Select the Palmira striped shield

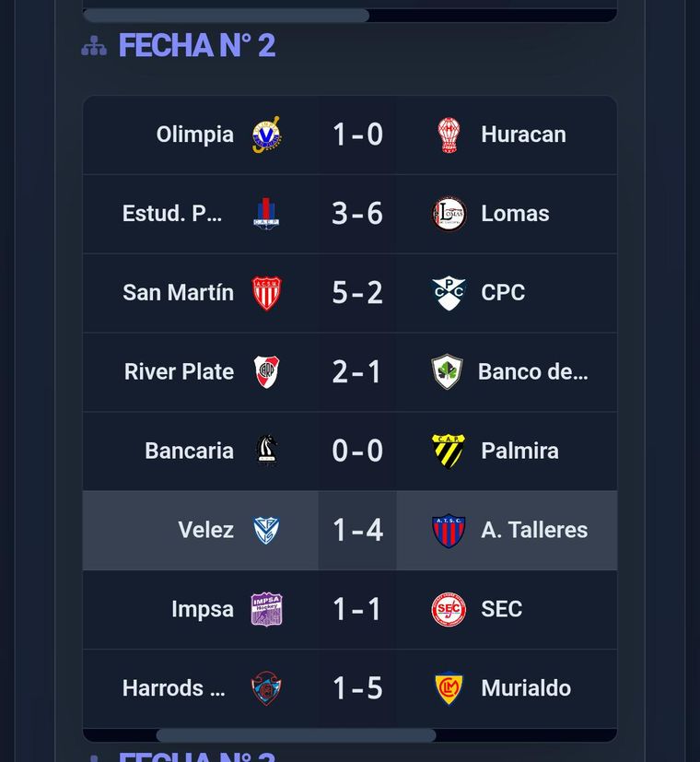tap(449, 451)
